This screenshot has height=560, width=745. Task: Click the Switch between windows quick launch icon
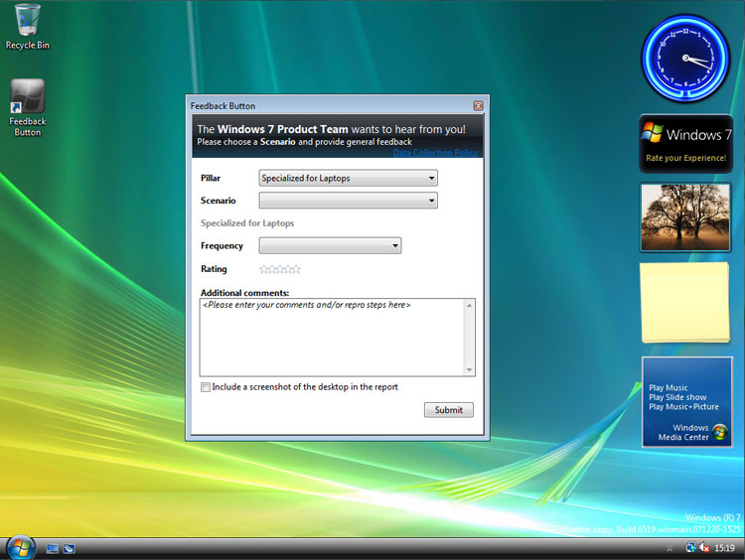(x=69, y=549)
